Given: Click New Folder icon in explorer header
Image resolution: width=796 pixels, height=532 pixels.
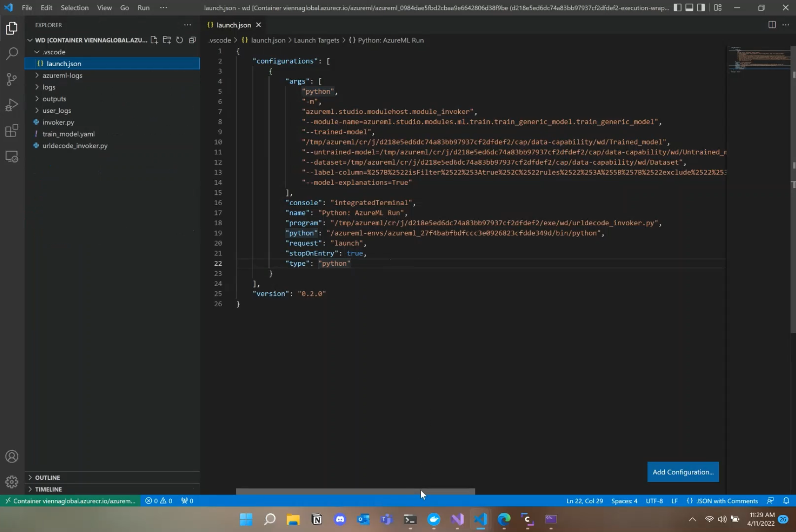Looking at the screenshot, I should (167, 40).
